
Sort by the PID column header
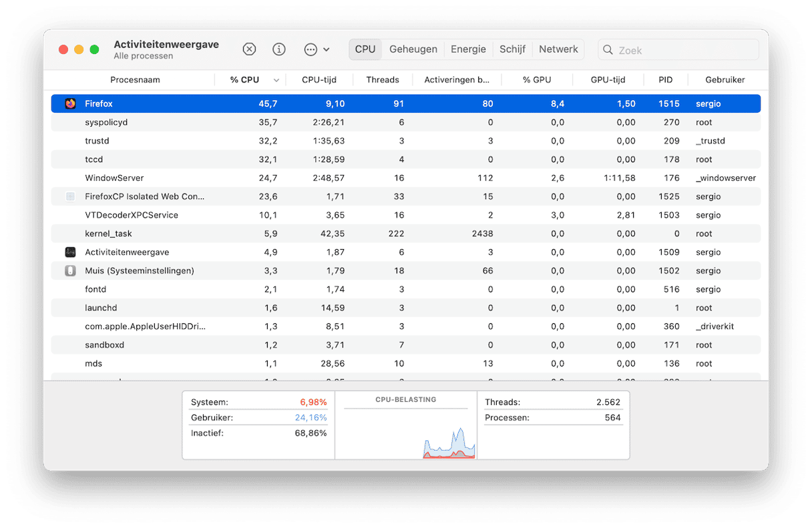pos(665,80)
